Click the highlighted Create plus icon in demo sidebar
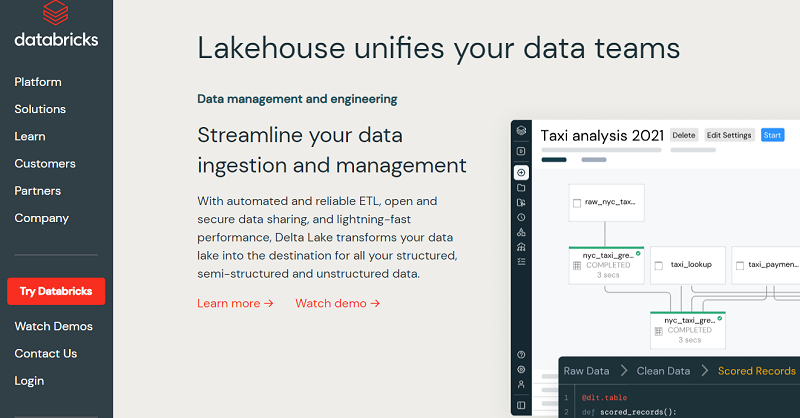The width and height of the screenshot is (800, 418). coord(521,173)
